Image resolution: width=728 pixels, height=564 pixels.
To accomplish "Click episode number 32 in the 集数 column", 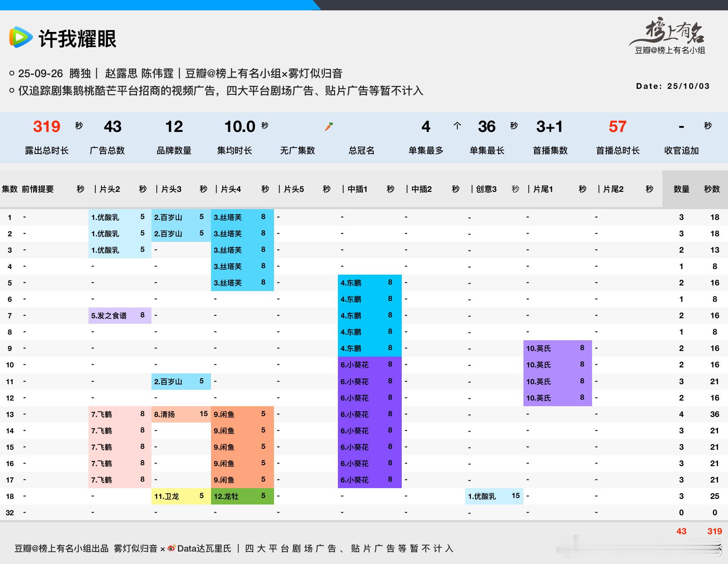I will point(10,513).
